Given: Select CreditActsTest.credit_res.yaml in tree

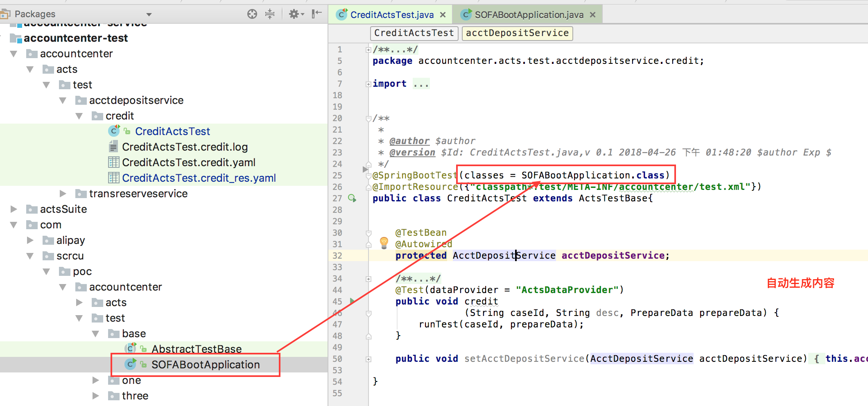Looking at the screenshot, I should [199, 178].
